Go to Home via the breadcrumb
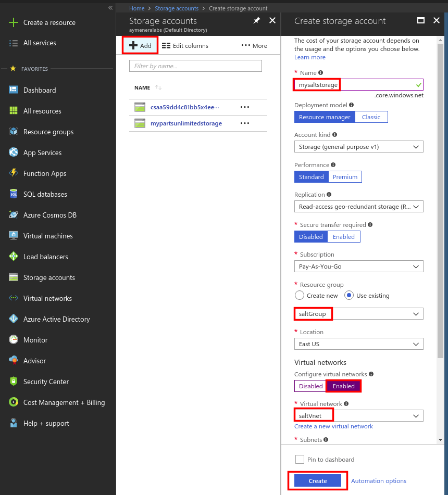 click(x=136, y=8)
